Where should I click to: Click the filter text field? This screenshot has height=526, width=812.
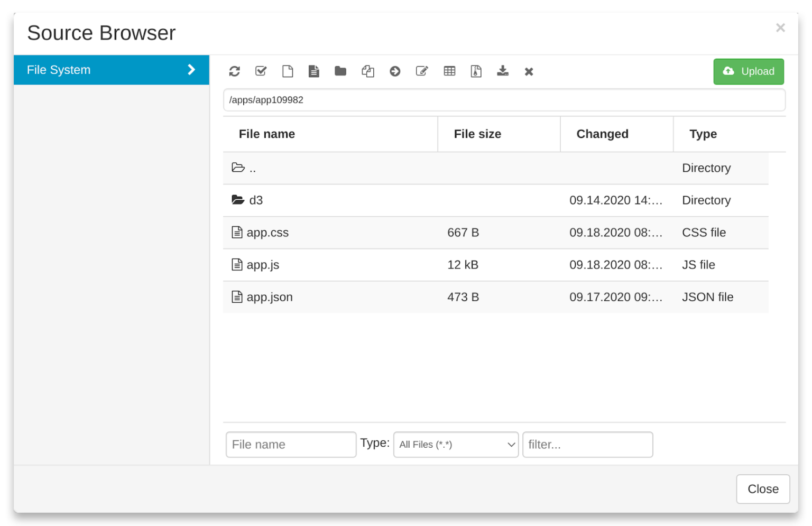click(587, 445)
